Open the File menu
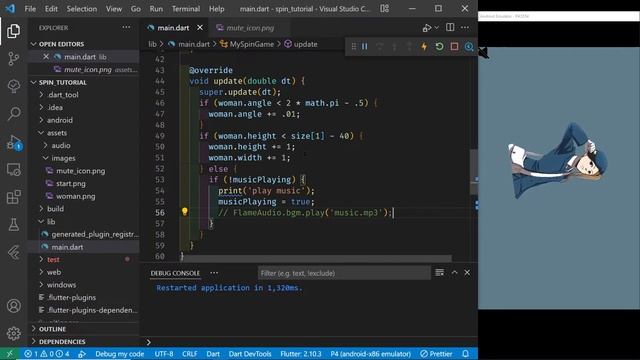This screenshot has height=360, width=640. click(30, 9)
